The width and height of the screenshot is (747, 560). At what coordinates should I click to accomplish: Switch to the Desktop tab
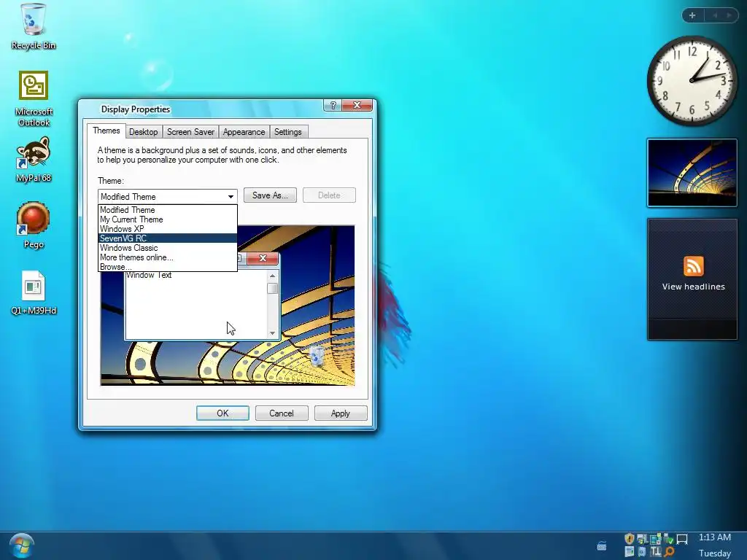[144, 132]
